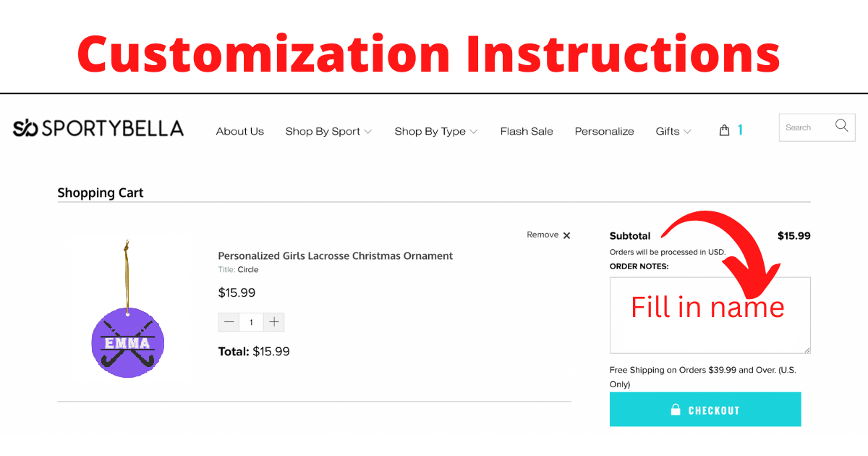Open Personalized Girls Lacrosse Christmas Ornament link
This screenshot has width=868, height=456.
pos(336,256)
